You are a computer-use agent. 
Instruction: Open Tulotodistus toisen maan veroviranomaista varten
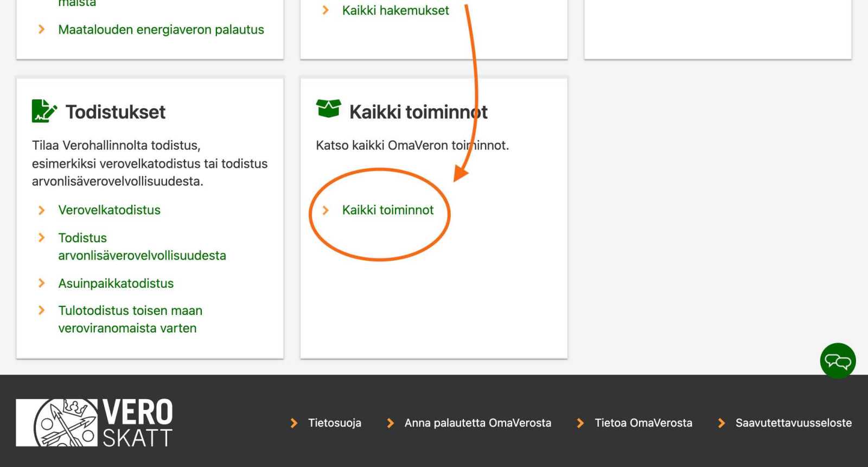(x=130, y=319)
